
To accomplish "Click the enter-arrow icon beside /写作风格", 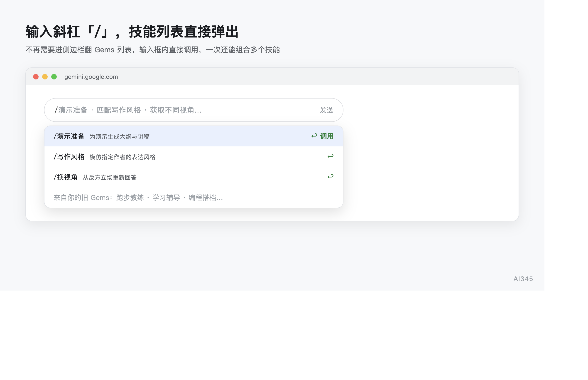I will 330,156.
